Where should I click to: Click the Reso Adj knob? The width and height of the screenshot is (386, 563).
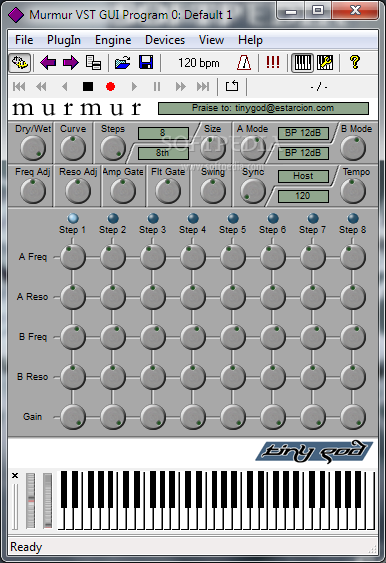coord(78,191)
